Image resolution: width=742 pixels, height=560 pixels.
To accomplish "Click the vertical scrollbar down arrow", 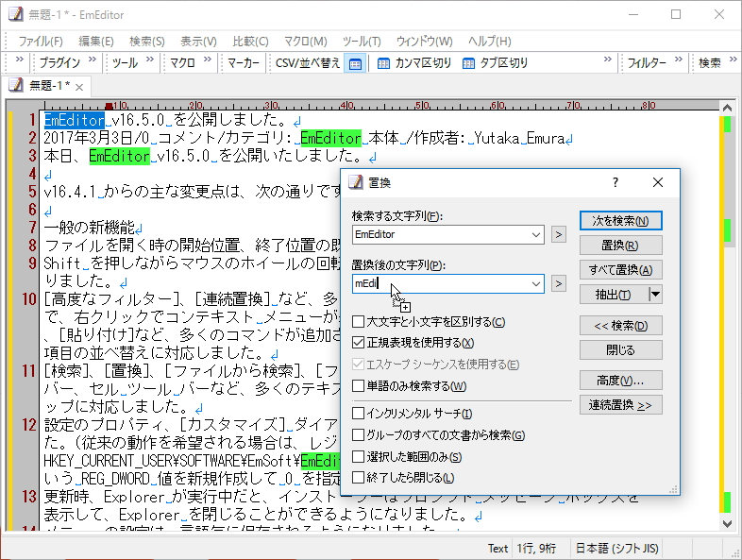I will tap(727, 523).
